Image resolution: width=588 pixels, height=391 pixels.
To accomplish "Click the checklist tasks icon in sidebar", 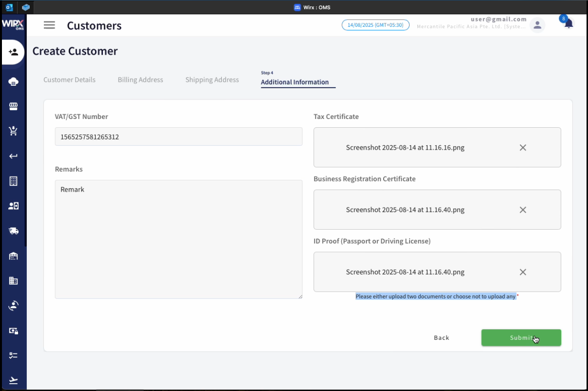I will 13,355.
